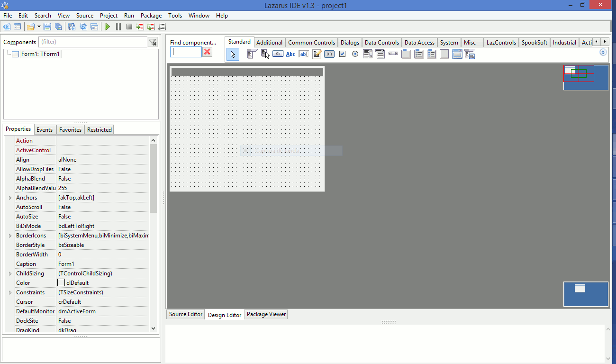Image resolution: width=616 pixels, height=364 pixels.
Task: Click the Save All icon
Action: point(58,27)
